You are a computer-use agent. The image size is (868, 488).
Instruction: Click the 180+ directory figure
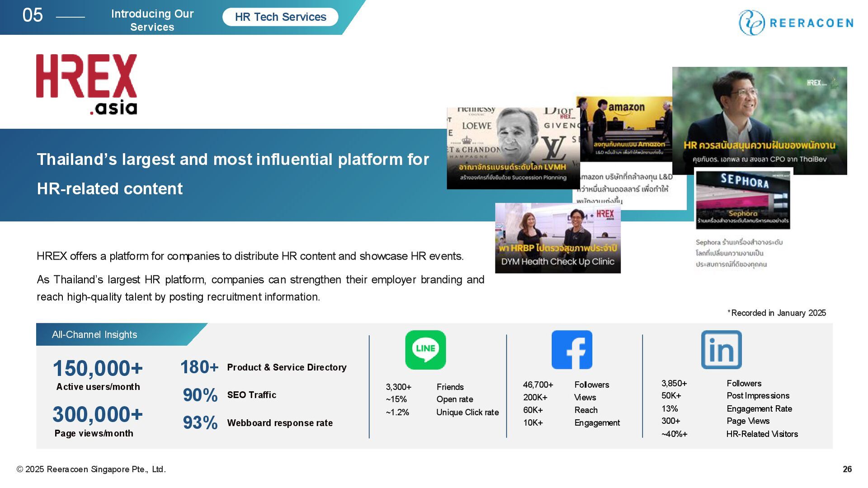point(199,367)
